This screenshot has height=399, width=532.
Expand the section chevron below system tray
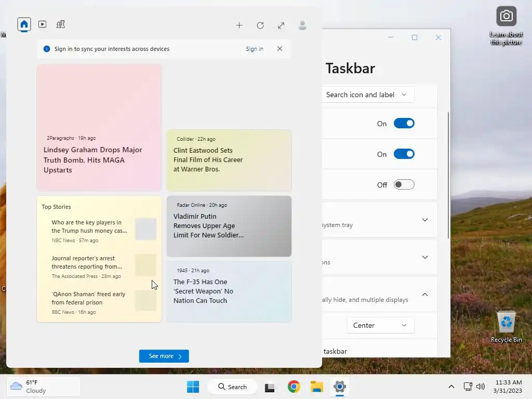(425, 257)
